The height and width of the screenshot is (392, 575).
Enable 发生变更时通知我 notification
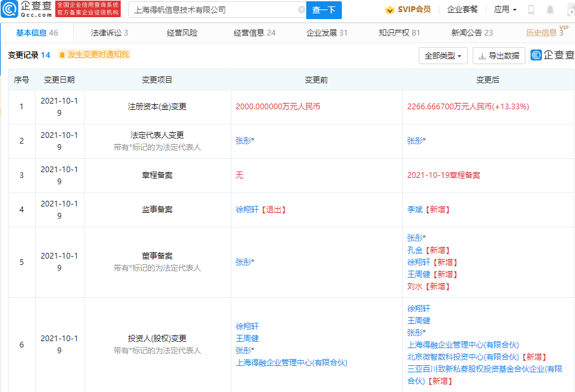94,55
